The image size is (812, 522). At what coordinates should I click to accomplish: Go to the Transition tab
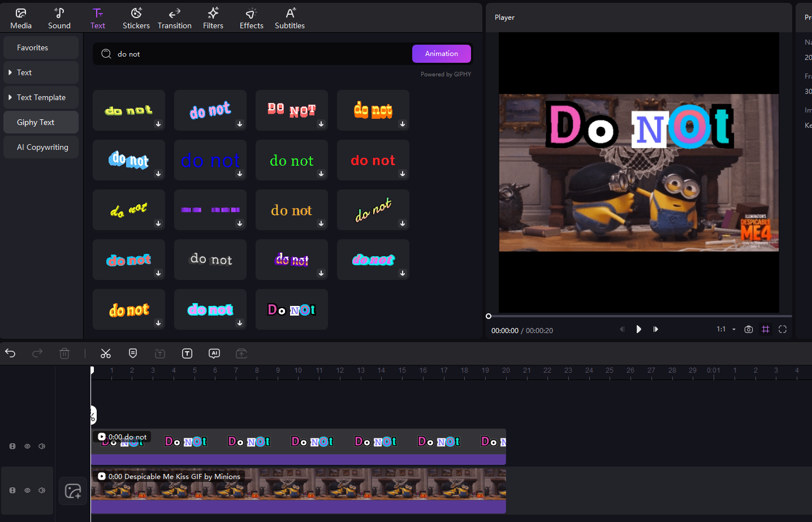click(175, 18)
